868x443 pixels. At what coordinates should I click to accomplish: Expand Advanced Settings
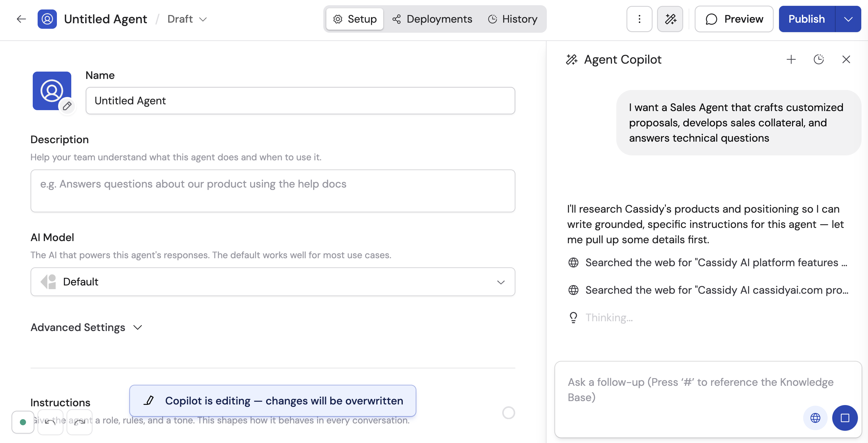(87, 327)
